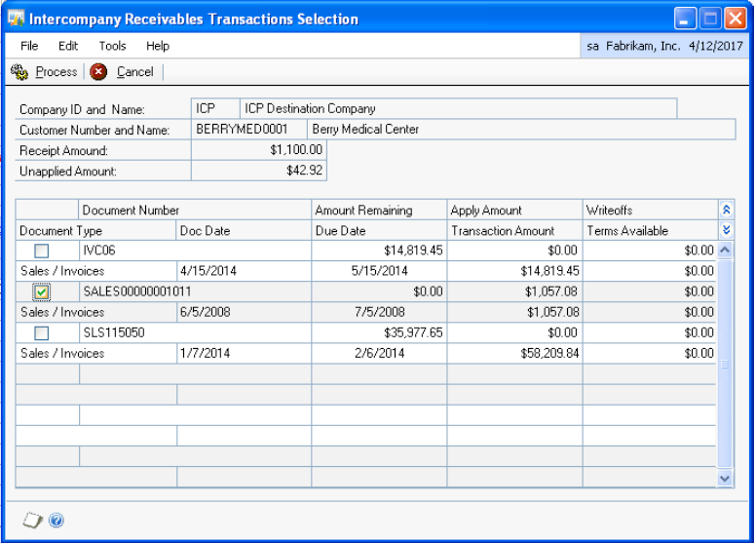Open the Edit menu
Image resolution: width=756 pixels, height=543 pixels.
[x=68, y=46]
